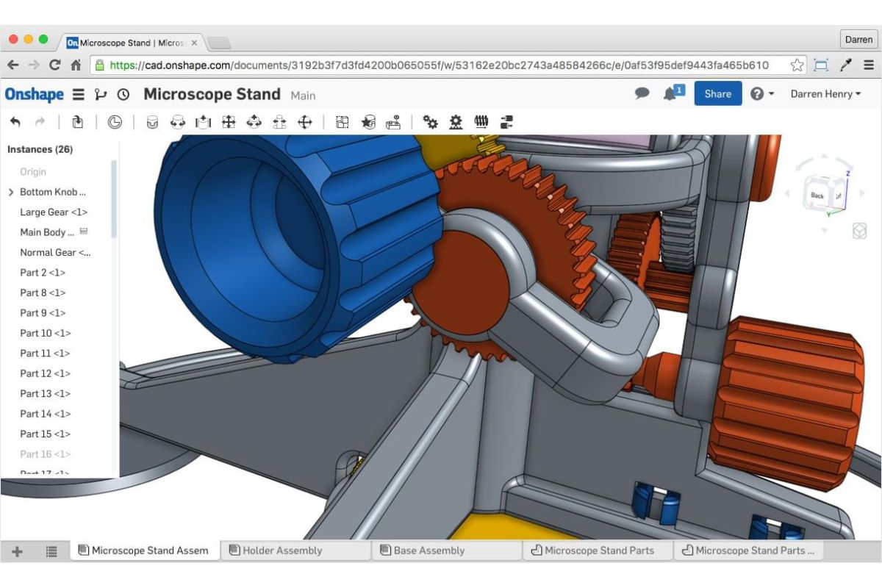
Task: Open the tab manager list icon
Action: pyautogui.click(x=51, y=551)
